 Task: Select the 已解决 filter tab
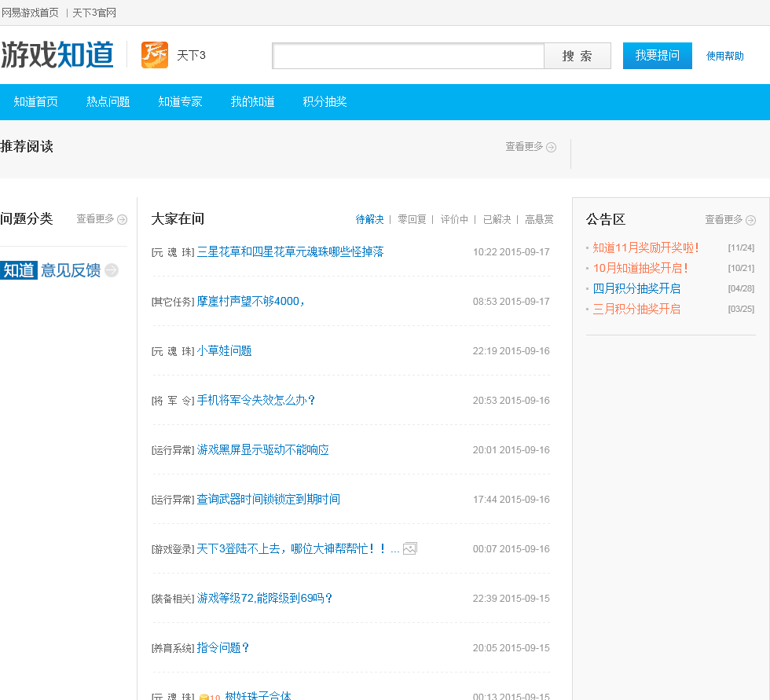(x=497, y=219)
